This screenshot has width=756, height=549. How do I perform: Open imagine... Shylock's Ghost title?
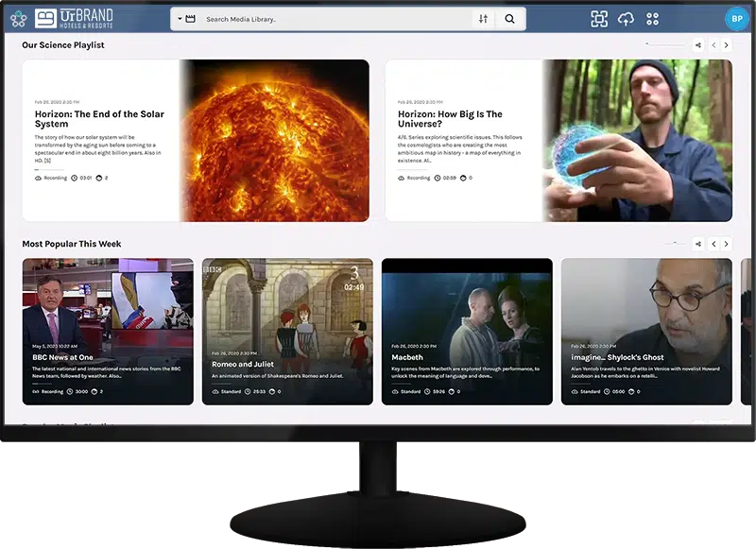tap(617, 357)
